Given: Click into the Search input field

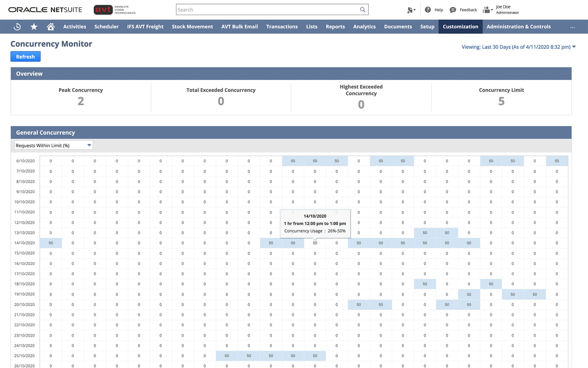Looking at the screenshot, I should pos(266,10).
